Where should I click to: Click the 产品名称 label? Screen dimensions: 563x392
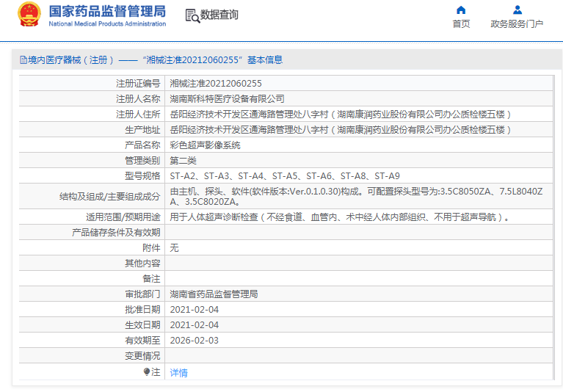[x=142, y=145]
